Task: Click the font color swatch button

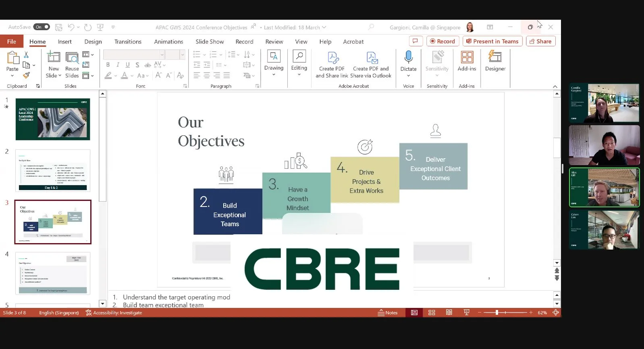Action: coord(125,75)
